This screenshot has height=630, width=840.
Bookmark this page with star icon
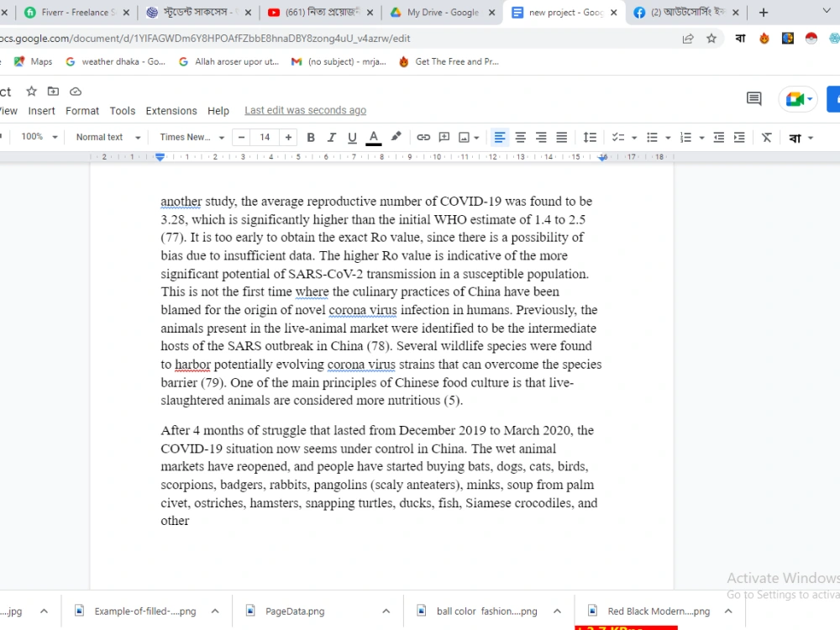(711, 39)
